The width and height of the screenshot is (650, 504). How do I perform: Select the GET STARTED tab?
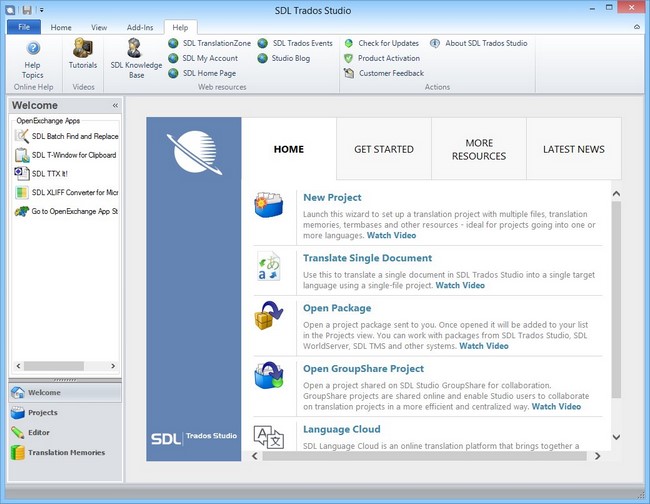coord(384,149)
